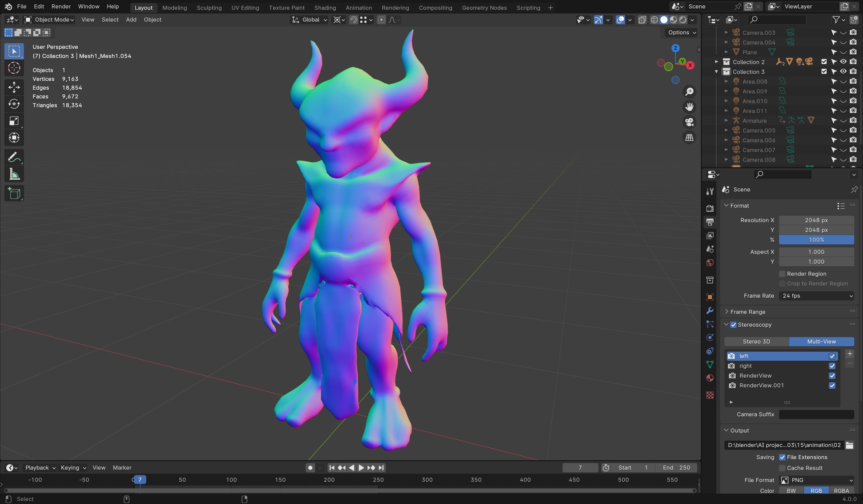Activate the Scale tool
863x504 pixels.
click(14, 121)
